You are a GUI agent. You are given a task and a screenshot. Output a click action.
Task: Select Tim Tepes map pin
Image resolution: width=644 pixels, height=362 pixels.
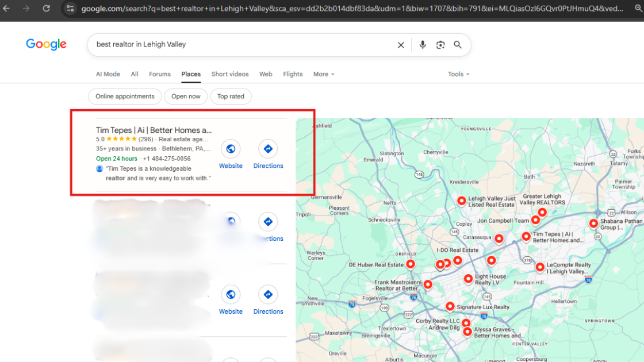pos(526,236)
